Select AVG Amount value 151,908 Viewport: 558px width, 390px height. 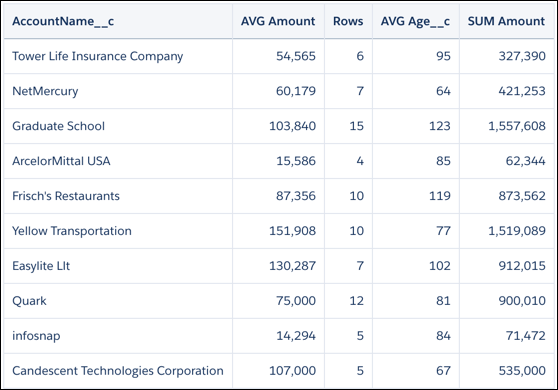point(292,231)
